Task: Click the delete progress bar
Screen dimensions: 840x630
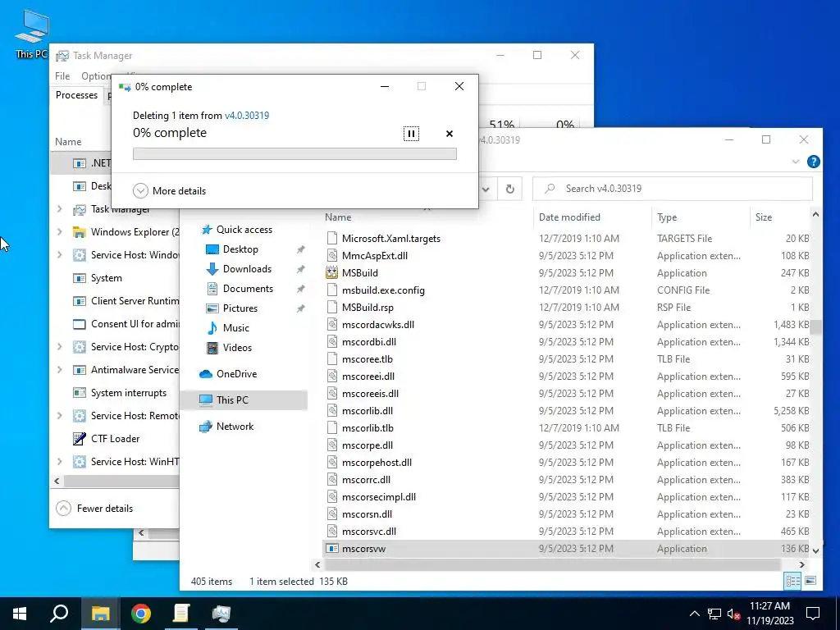Action: click(294, 154)
